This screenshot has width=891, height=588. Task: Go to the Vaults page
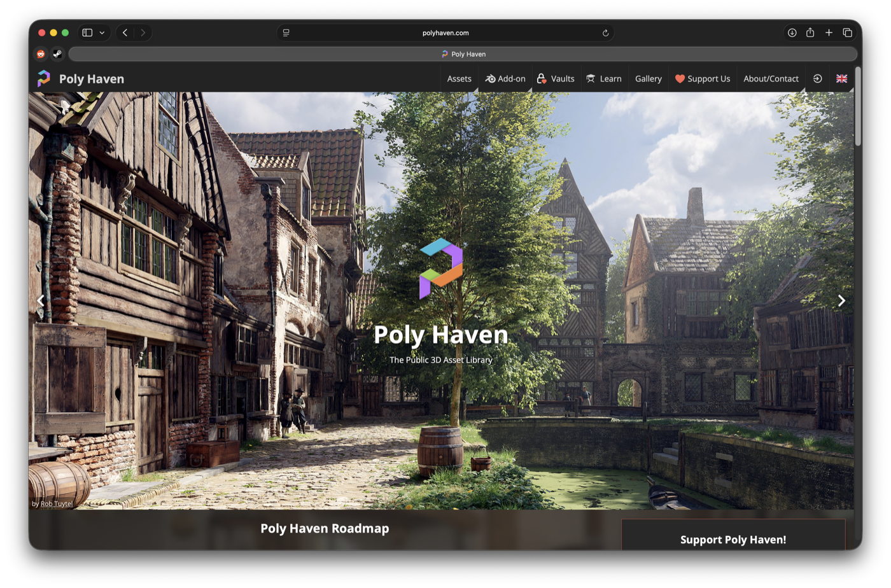point(556,79)
